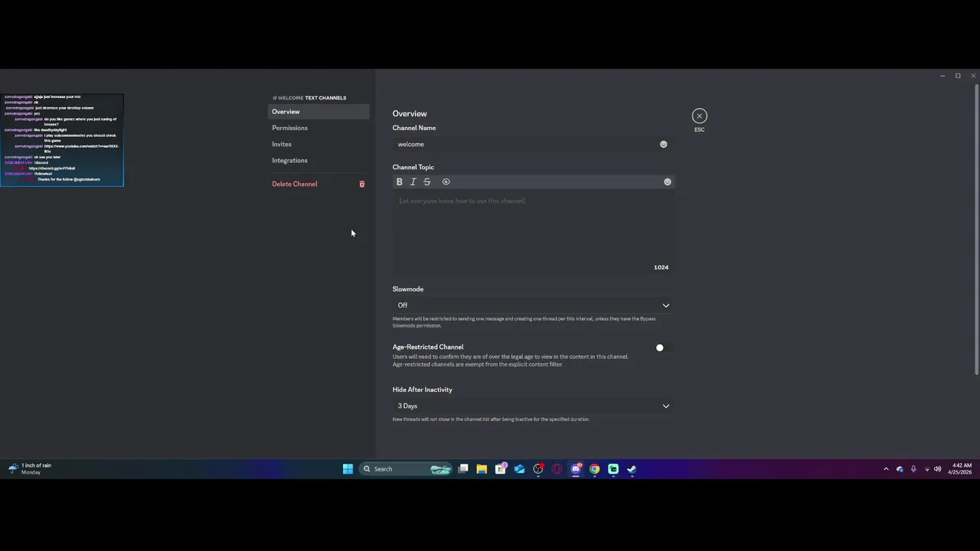Click into the Channel Topic text area
980x551 pixels.
[x=533, y=232]
